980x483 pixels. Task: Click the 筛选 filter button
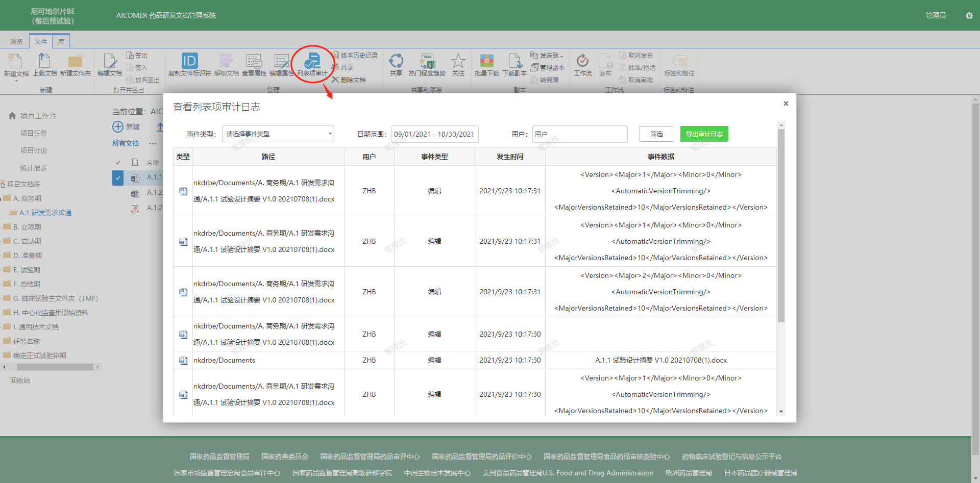656,134
